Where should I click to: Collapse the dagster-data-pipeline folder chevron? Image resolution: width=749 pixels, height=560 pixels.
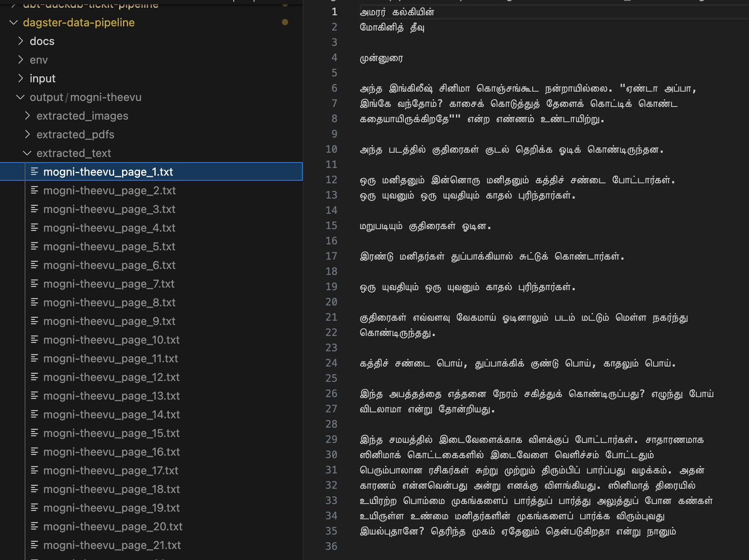pos(13,22)
